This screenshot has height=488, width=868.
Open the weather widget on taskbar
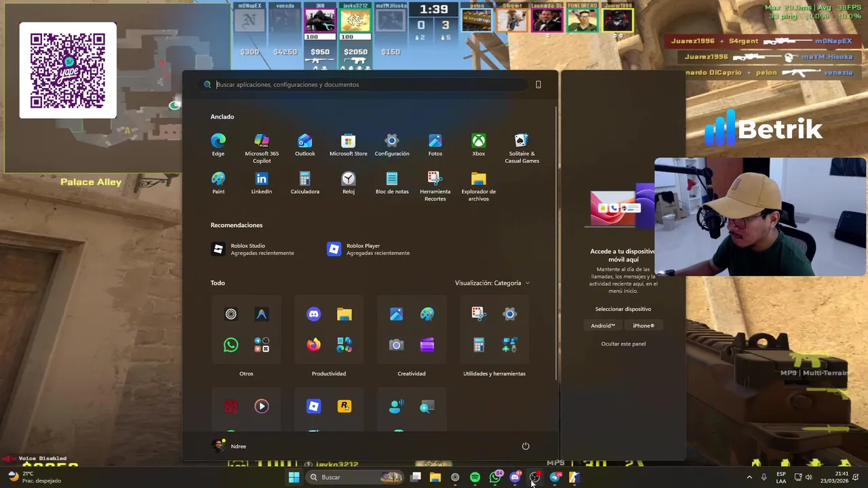click(x=35, y=477)
